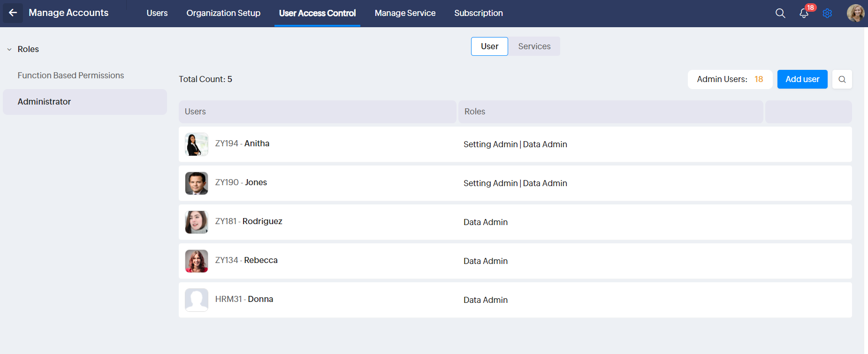Switch to the Services toggle
Image resolution: width=868 pixels, height=354 pixels.
pos(534,46)
